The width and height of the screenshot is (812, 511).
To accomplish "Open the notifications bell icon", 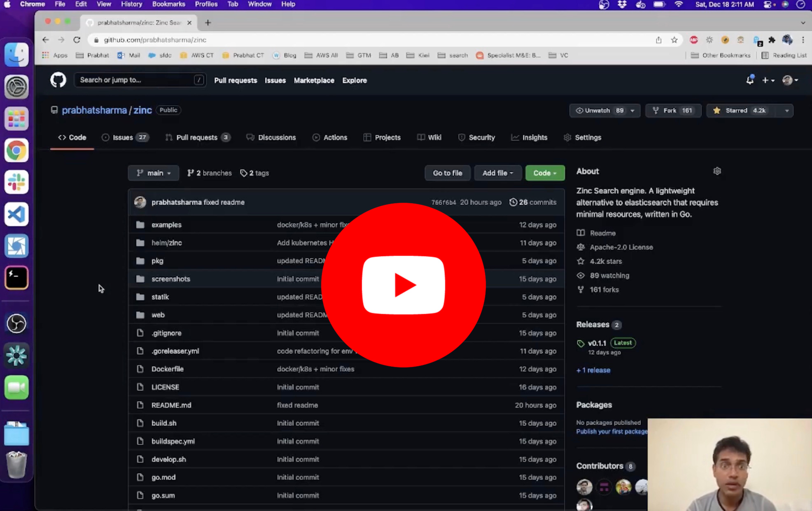I will tap(750, 80).
